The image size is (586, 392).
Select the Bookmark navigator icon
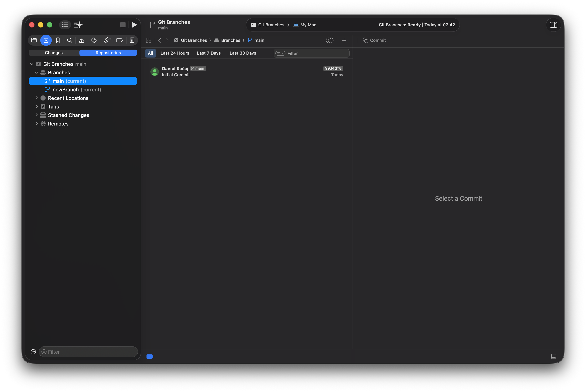58,40
